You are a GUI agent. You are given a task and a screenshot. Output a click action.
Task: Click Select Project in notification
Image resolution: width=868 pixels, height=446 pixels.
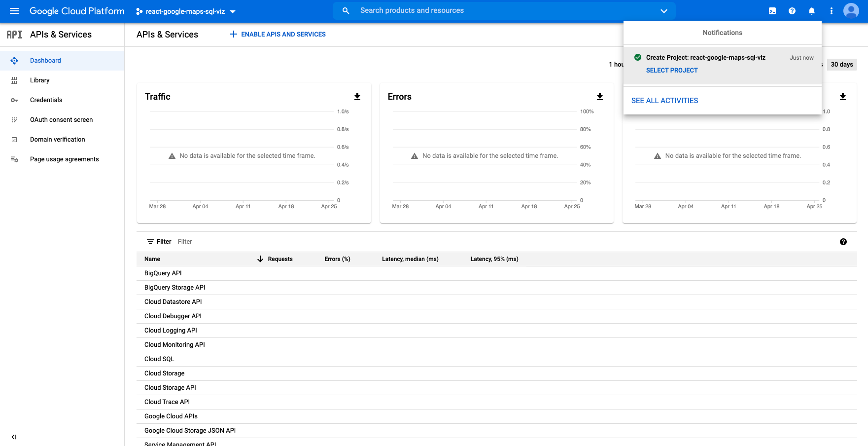(x=672, y=71)
